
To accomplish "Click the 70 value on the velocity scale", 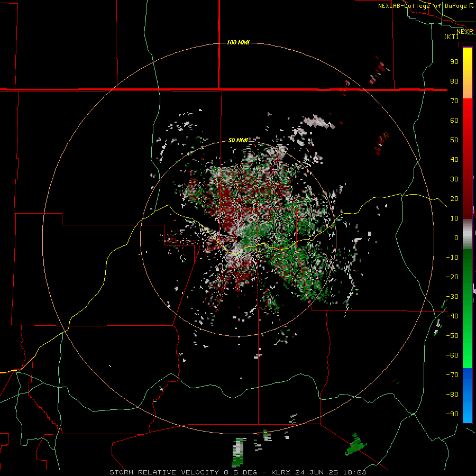I will (454, 101).
